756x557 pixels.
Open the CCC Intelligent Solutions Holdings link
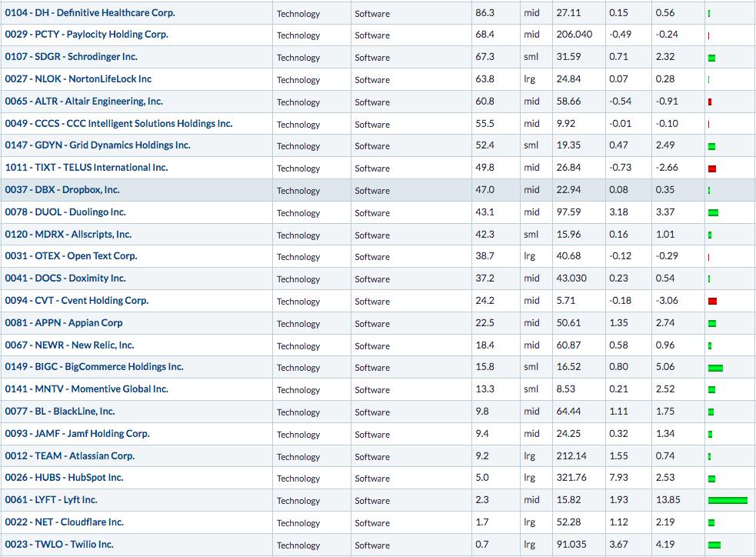(x=118, y=123)
